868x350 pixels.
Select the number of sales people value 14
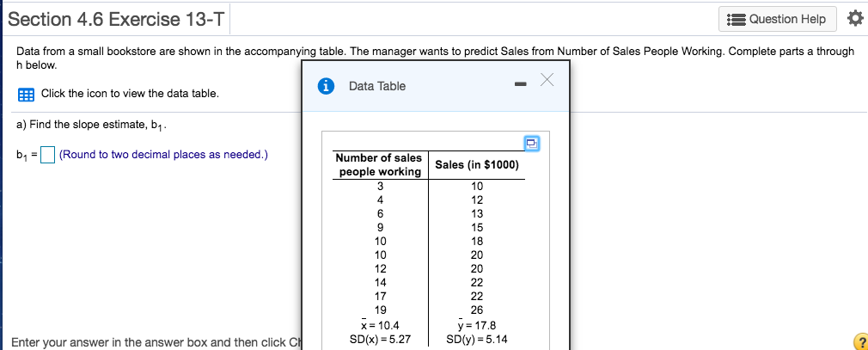point(381,282)
